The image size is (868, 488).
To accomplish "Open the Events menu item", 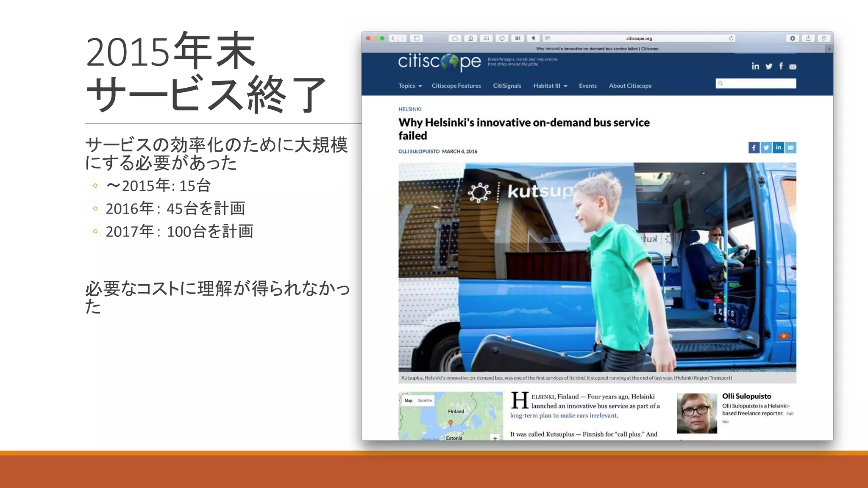I will coord(587,86).
